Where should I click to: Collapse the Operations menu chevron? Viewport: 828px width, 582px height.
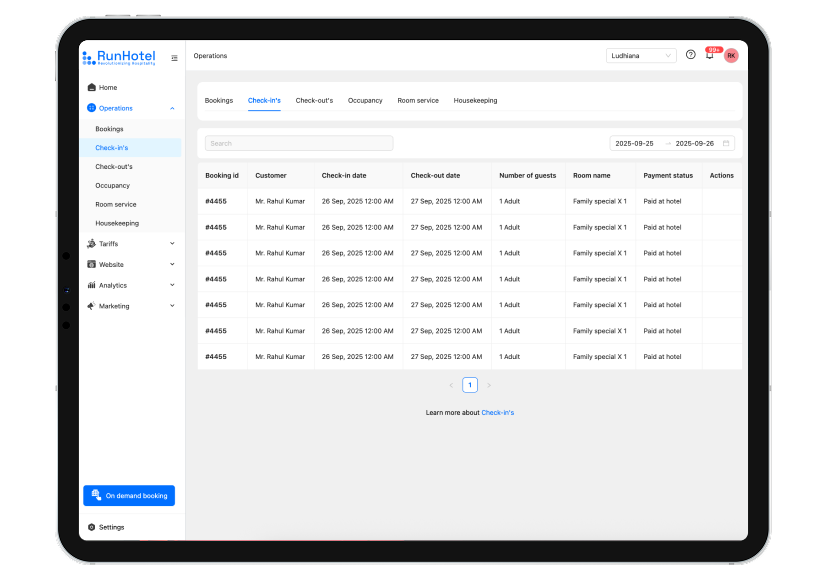pyautogui.click(x=172, y=108)
